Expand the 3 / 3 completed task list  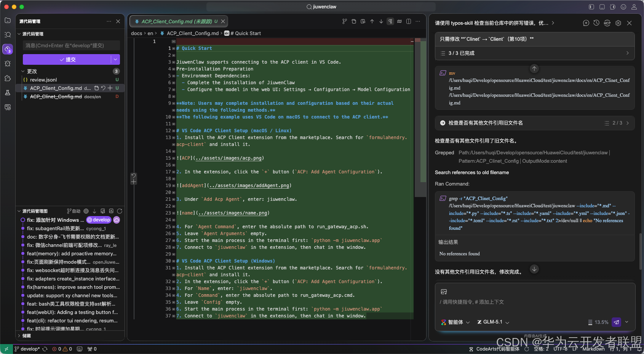click(535, 53)
